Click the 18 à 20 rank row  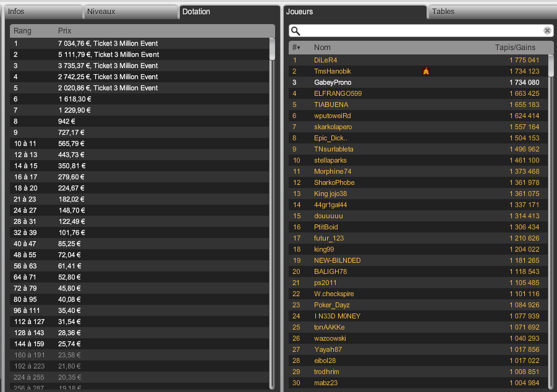[140, 189]
